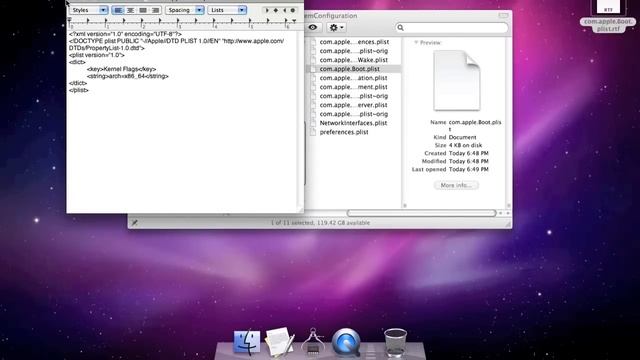Click the file icon beside com.apple.Boot.plist
This screenshot has width=640, height=360.
313,69
